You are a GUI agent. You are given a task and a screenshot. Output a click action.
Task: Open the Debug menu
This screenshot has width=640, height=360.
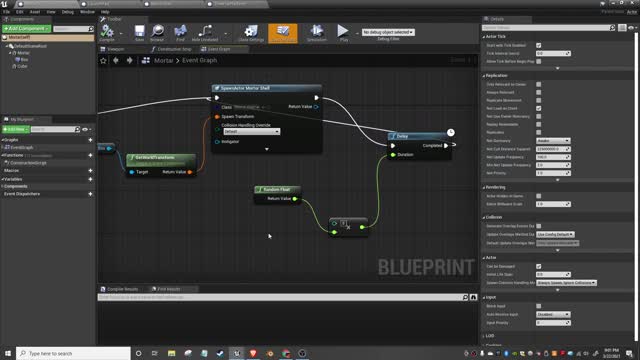(67, 12)
